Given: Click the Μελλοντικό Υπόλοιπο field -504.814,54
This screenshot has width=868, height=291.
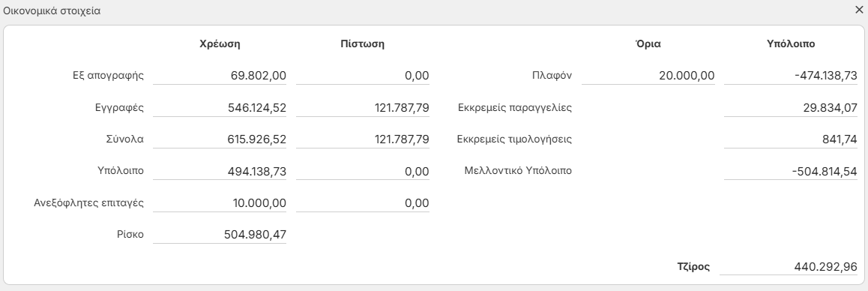Looking at the screenshot, I should tap(791, 171).
